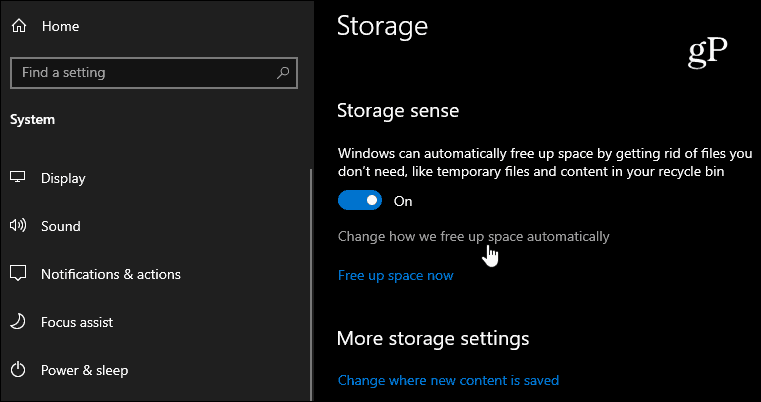Image resolution: width=761 pixels, height=402 pixels.
Task: Open Change where new content is saved
Action: pos(448,380)
